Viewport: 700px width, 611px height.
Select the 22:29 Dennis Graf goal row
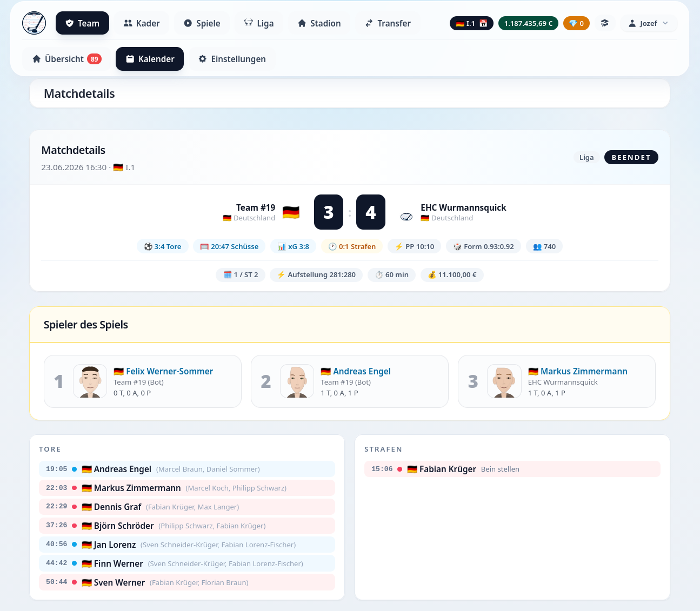[x=187, y=507]
